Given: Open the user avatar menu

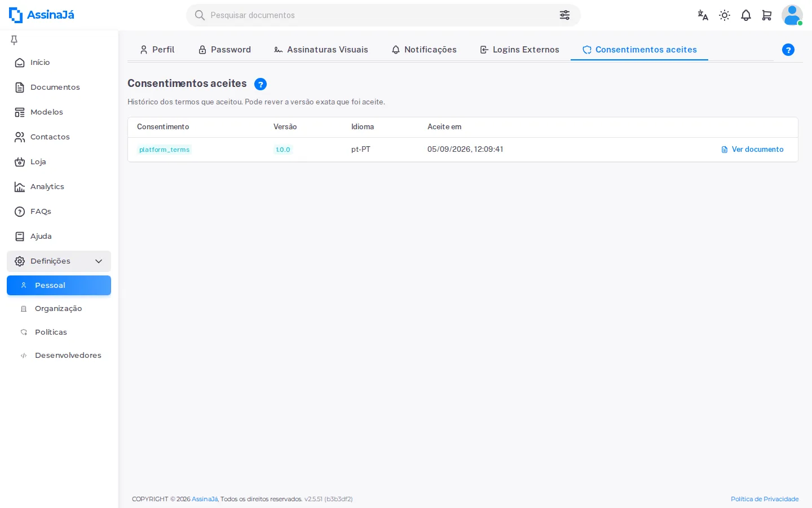Looking at the screenshot, I should point(792,15).
